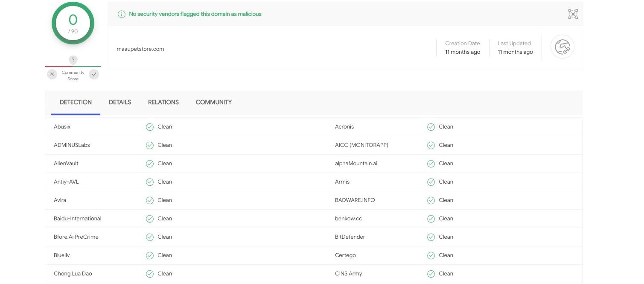This screenshot has width=644, height=284.
Task: Click the 0 / 90 detection score circle
Action: tap(73, 23)
